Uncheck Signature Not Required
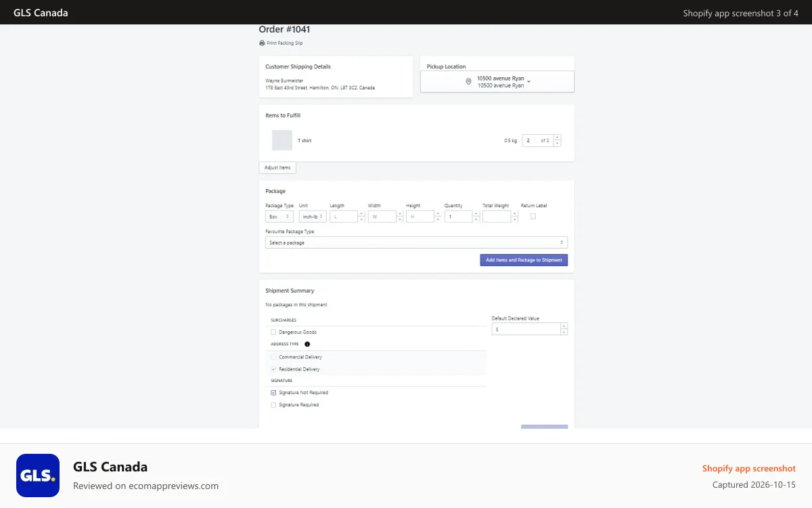Screen dimensions: 812x508 pos(273,393)
